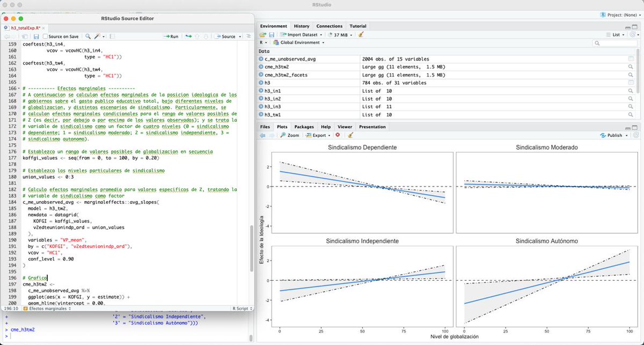Load workspace folder icon in Environment pane
644x345 pixels.
pos(263,34)
